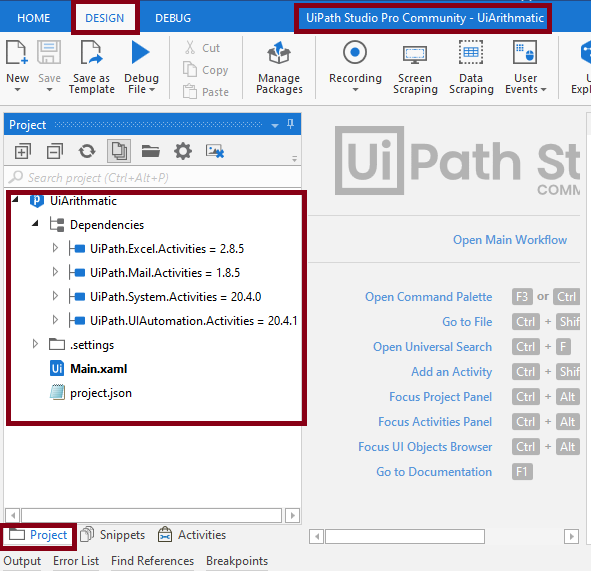Click the Activities tab icon
Image resolution: width=591 pixels, height=588 pixels.
pyautogui.click(x=165, y=534)
